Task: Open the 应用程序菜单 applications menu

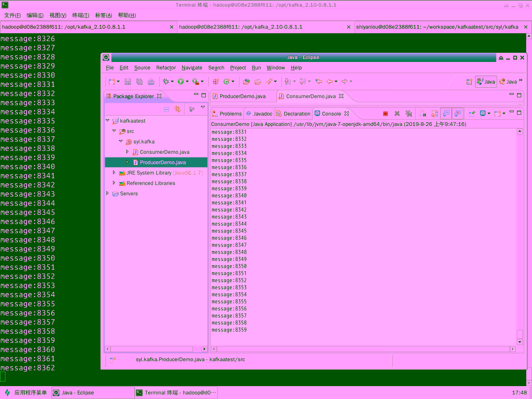Action: click(x=26, y=392)
